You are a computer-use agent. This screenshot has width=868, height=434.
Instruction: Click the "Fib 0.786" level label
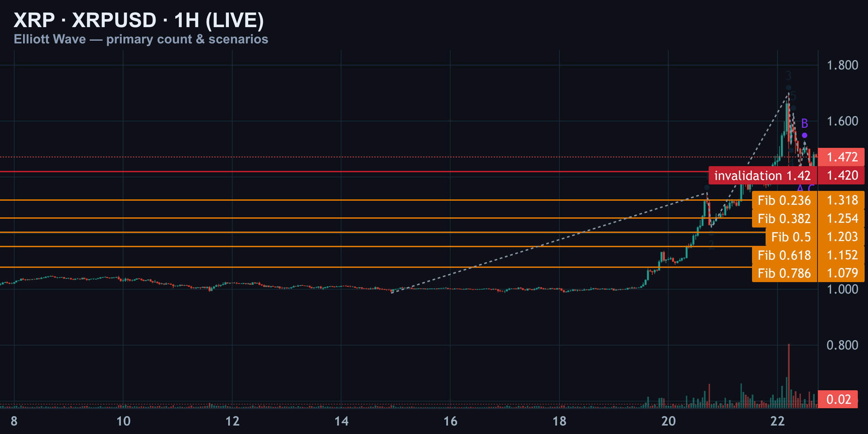tap(784, 273)
